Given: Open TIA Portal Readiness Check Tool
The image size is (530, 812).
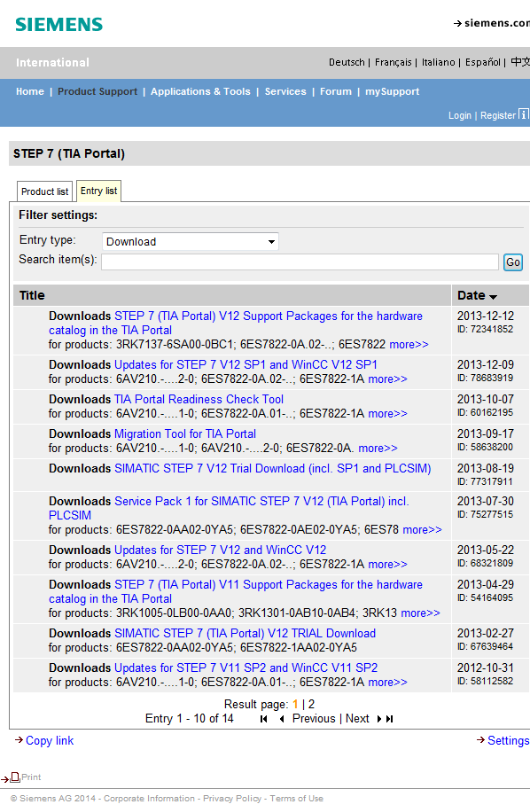Looking at the screenshot, I should click(199, 399).
